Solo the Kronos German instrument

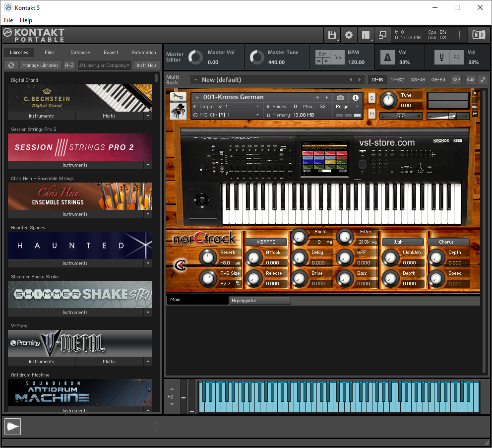pyautogui.click(x=371, y=98)
